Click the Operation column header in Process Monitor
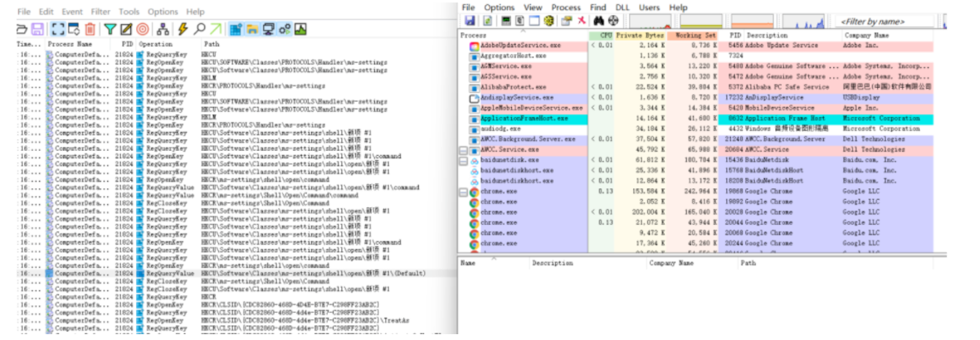This screenshot has width=980, height=340. pos(167,45)
